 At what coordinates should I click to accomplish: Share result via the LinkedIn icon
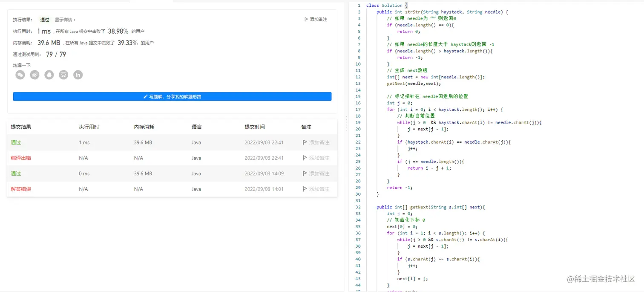click(x=78, y=75)
